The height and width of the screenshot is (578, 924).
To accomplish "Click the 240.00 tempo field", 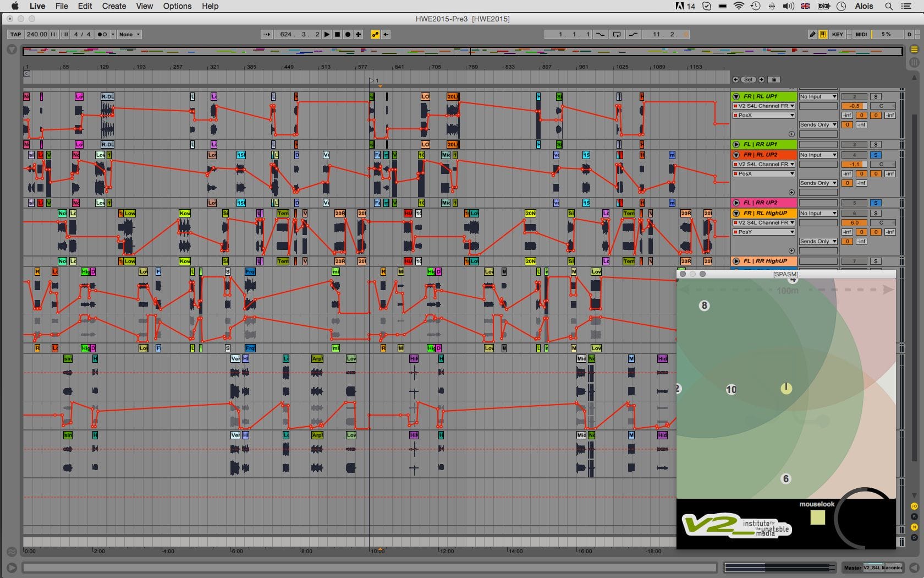I will (x=37, y=34).
